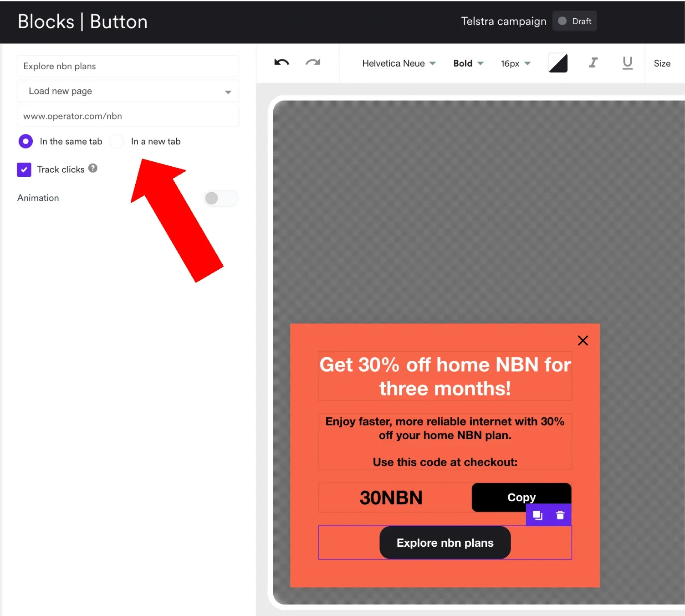Select the Enjoy faster internet paragraph block
This screenshot has height=616, width=685.
pos(445,441)
